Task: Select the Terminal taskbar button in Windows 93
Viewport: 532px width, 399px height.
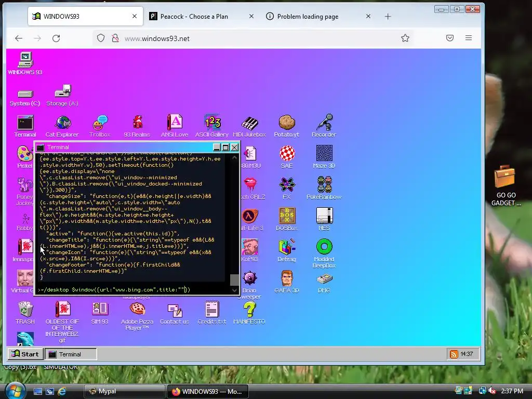Action: 71,354
